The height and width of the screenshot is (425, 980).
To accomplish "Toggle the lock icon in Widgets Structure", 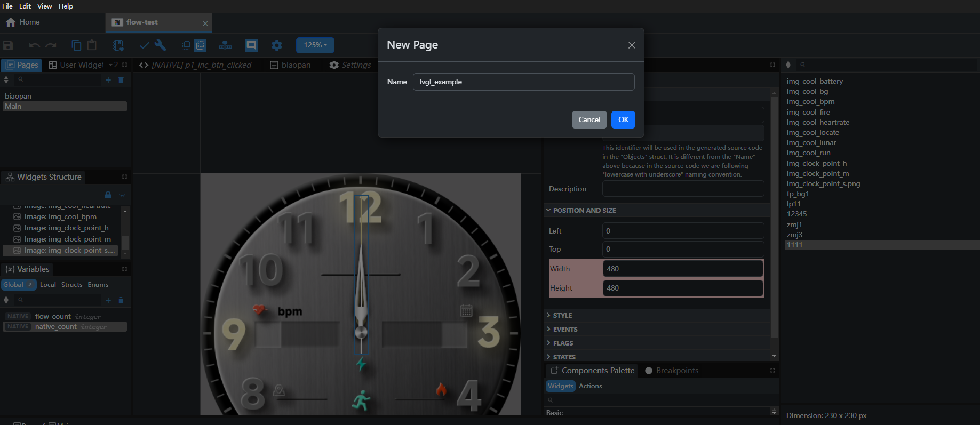I will [x=108, y=195].
